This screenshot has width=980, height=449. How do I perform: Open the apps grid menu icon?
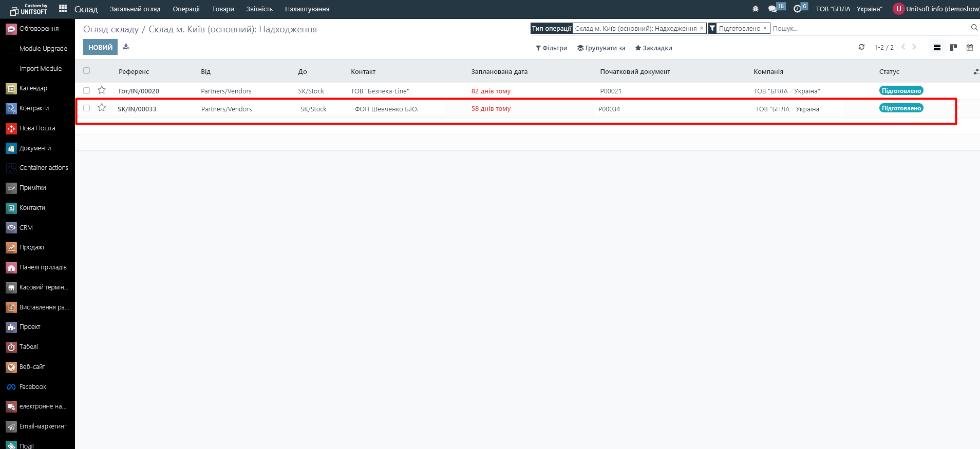coord(63,9)
